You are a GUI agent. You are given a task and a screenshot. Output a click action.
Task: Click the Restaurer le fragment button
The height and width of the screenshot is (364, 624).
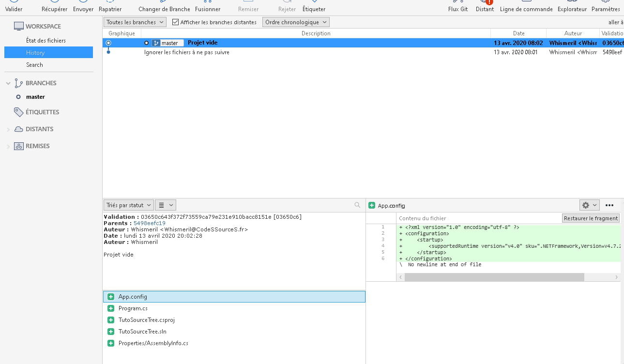point(591,218)
